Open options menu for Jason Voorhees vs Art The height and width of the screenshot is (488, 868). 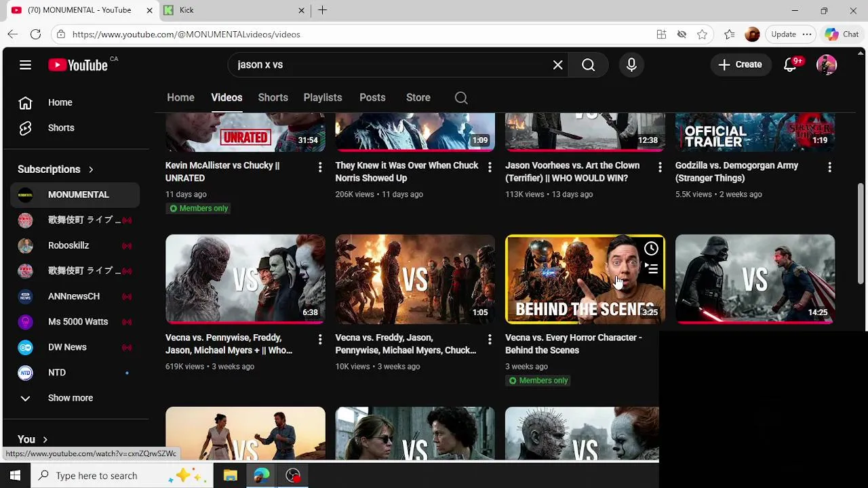(x=660, y=167)
